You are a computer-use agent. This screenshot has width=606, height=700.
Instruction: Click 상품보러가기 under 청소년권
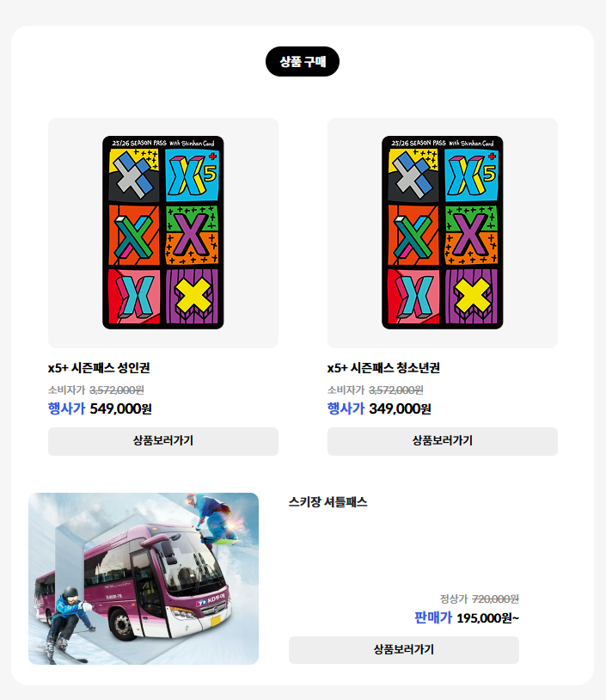[x=442, y=441]
